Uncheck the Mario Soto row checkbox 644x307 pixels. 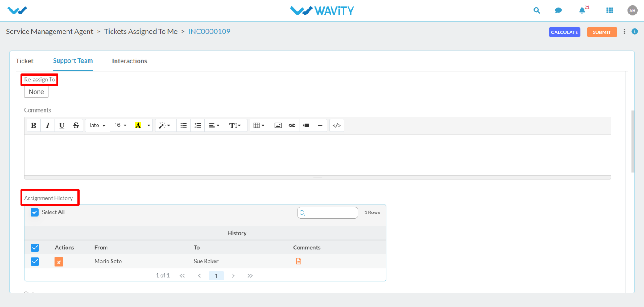[x=35, y=262]
